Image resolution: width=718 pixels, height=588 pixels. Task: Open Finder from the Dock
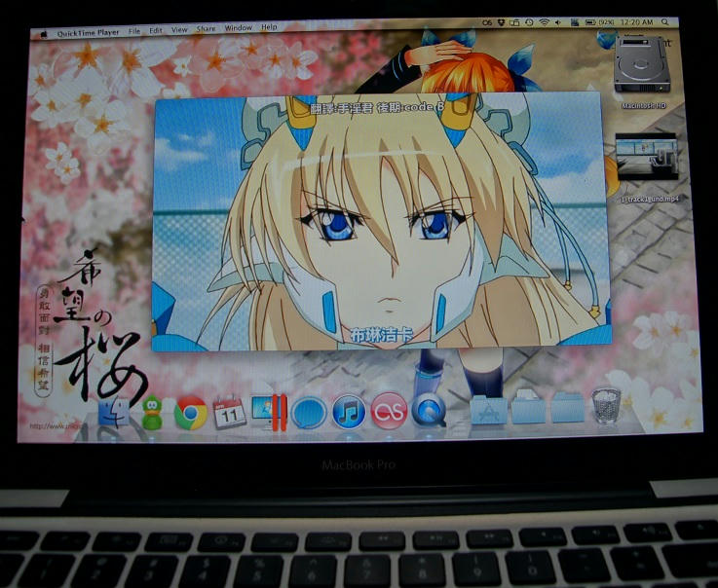pyautogui.click(x=114, y=413)
